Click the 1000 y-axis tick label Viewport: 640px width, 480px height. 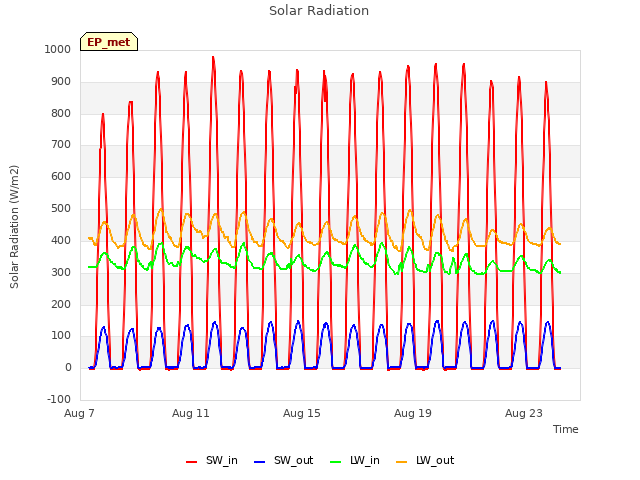point(58,49)
